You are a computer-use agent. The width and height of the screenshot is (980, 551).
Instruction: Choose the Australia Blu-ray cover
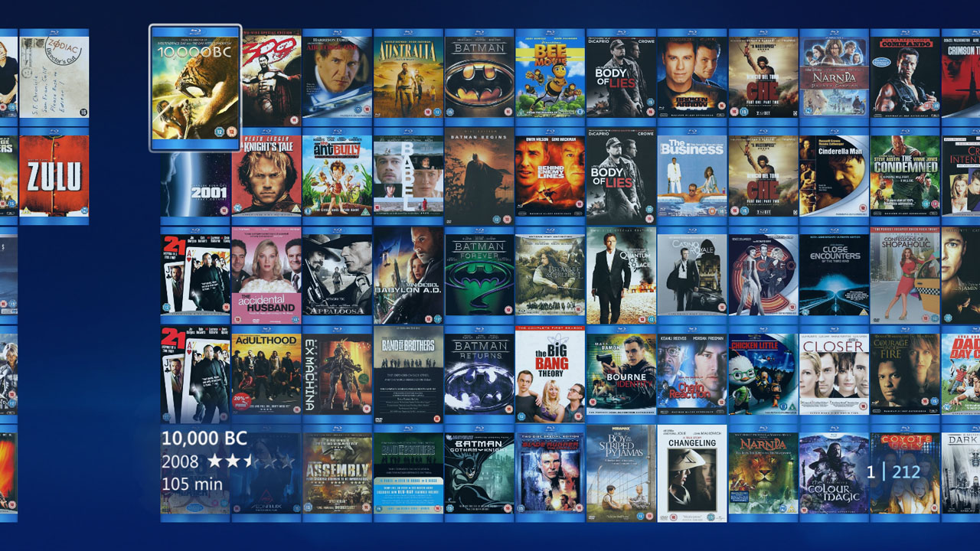point(408,77)
